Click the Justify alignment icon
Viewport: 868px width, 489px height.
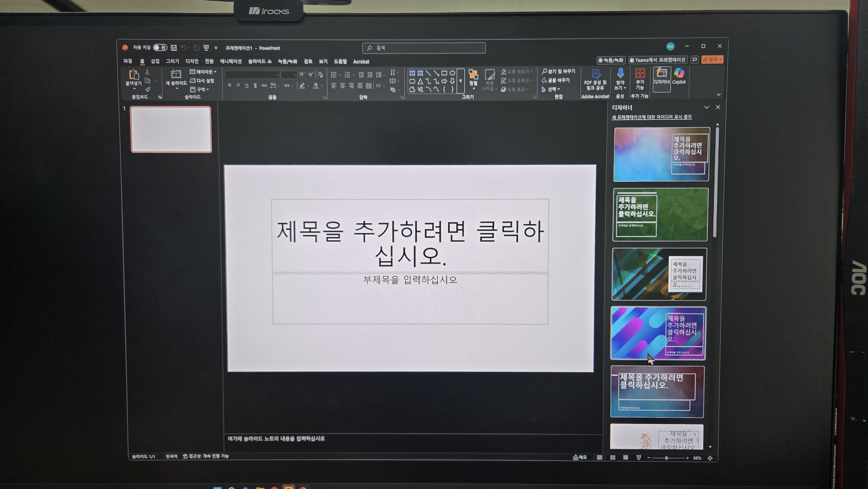pyautogui.click(x=360, y=86)
